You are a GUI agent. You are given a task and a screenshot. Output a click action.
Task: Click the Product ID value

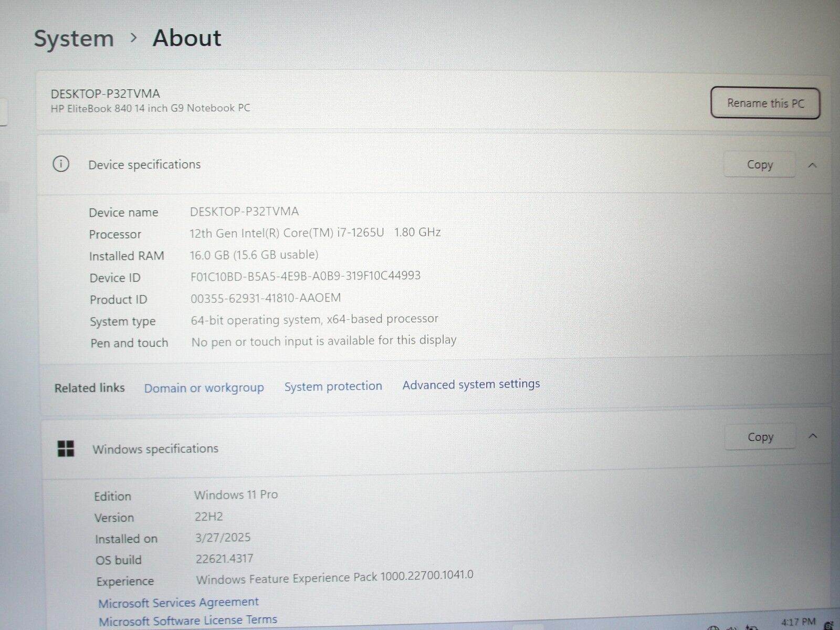[x=265, y=298]
